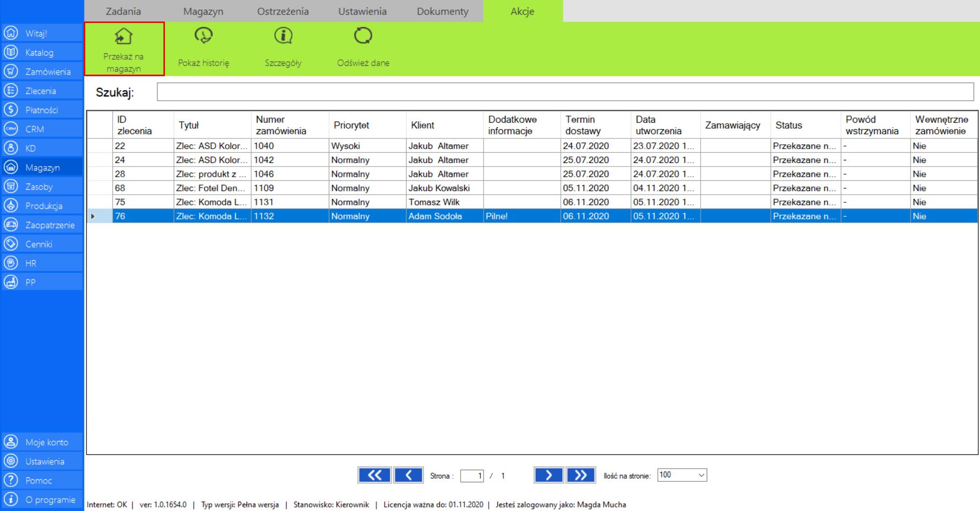
Task: Click Przekaż na magazyn toolbar icon
Action: point(124,36)
